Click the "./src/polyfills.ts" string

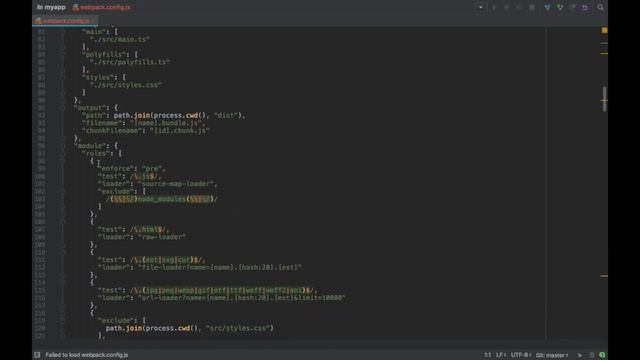click(130, 62)
